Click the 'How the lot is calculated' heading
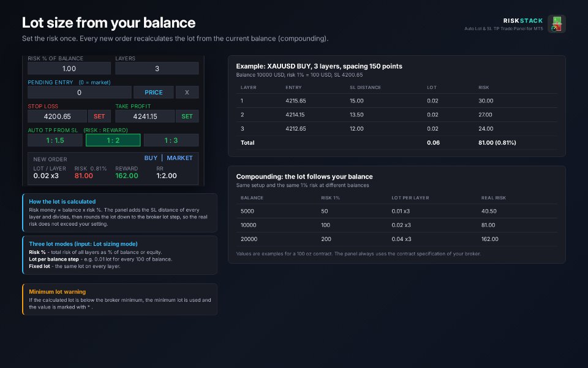Viewport: 588px width, 368px height. coord(62,202)
